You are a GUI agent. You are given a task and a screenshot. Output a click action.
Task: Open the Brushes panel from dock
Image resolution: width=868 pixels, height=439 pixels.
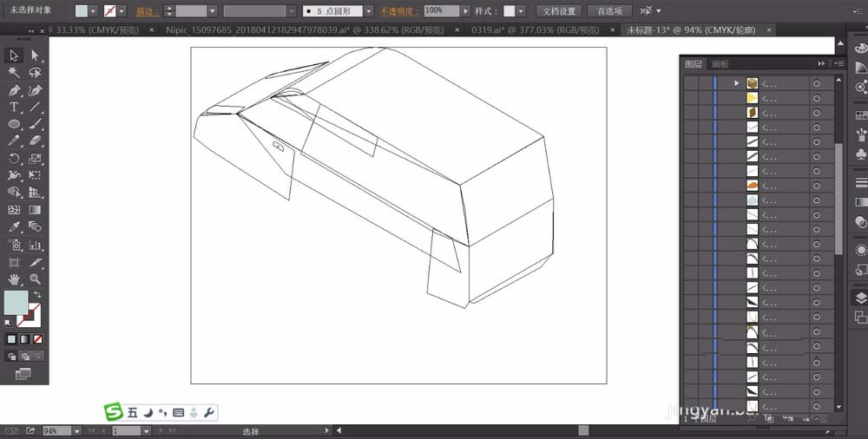coord(861,134)
